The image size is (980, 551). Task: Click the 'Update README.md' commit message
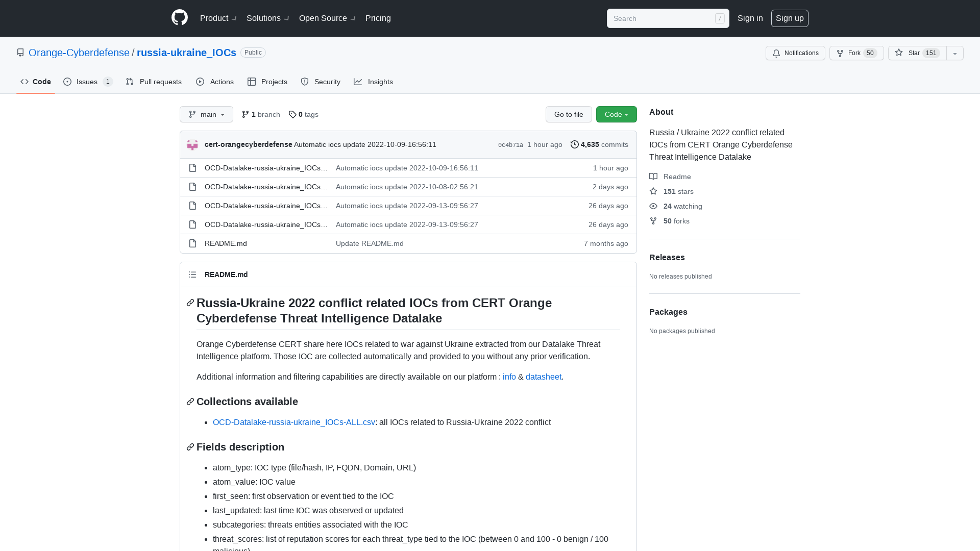pos(370,243)
